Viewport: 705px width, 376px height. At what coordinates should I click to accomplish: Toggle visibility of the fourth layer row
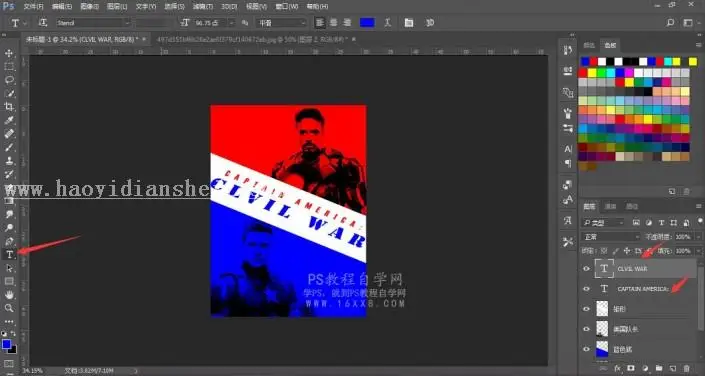click(x=586, y=329)
